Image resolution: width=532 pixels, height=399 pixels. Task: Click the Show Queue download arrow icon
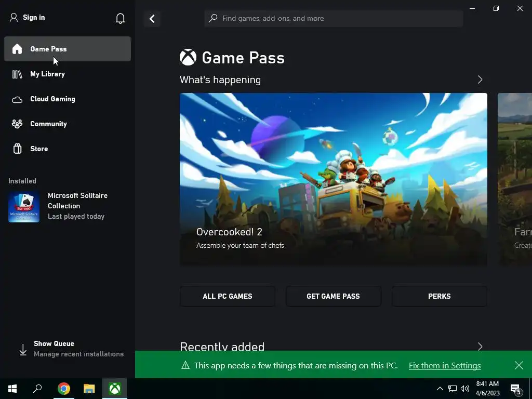point(23,350)
